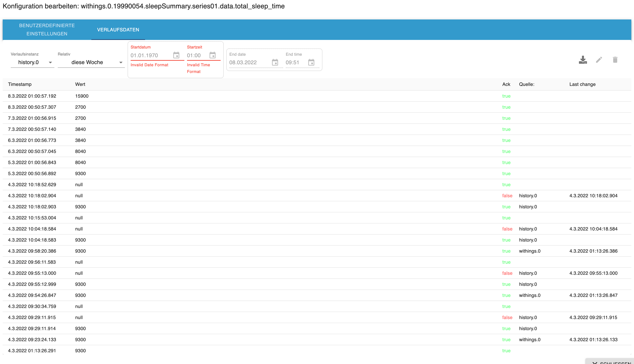This screenshot has height=364, width=634.
Task: Open the End time picker icon
Action: point(311,62)
